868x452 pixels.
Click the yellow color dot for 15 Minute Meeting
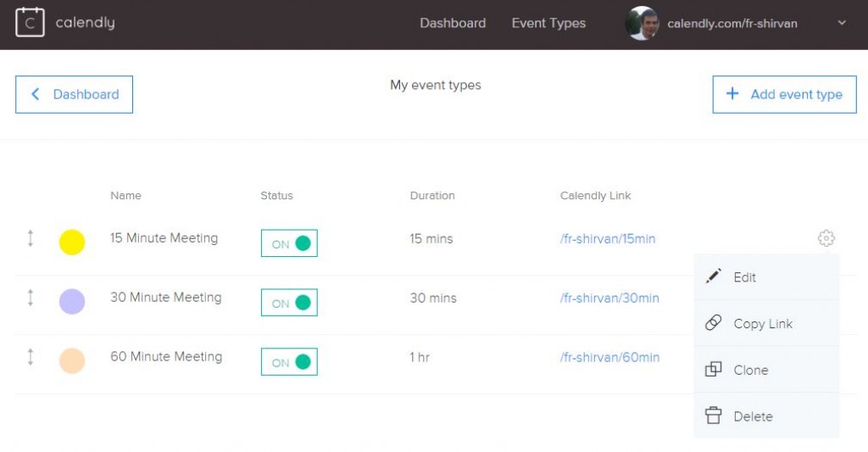point(72,242)
